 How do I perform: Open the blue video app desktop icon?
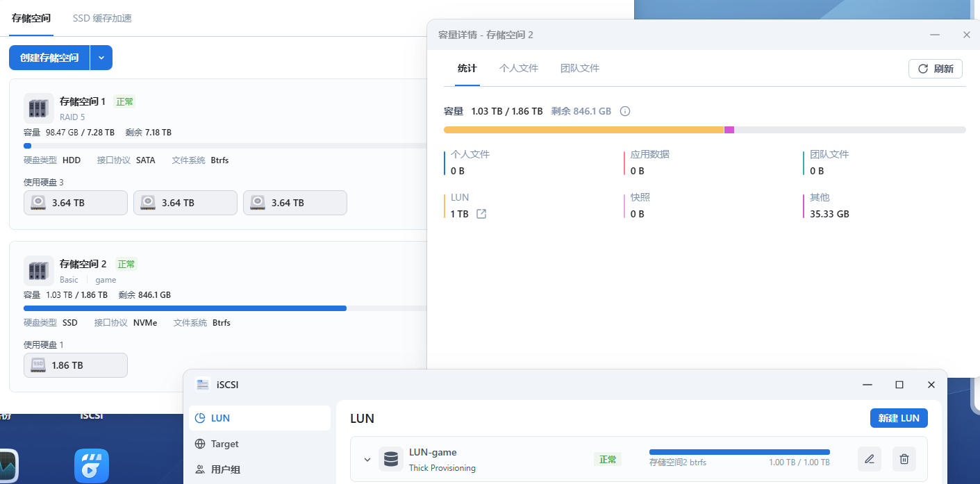coord(92,466)
